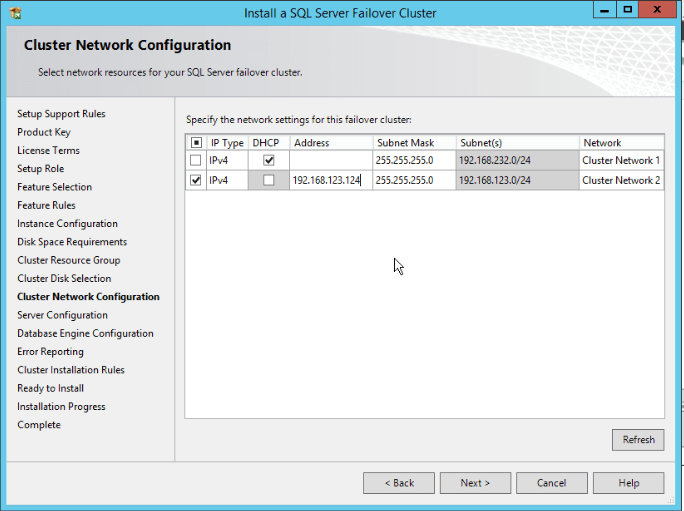Click the Address field containing 192.168.123.124

tap(330, 180)
